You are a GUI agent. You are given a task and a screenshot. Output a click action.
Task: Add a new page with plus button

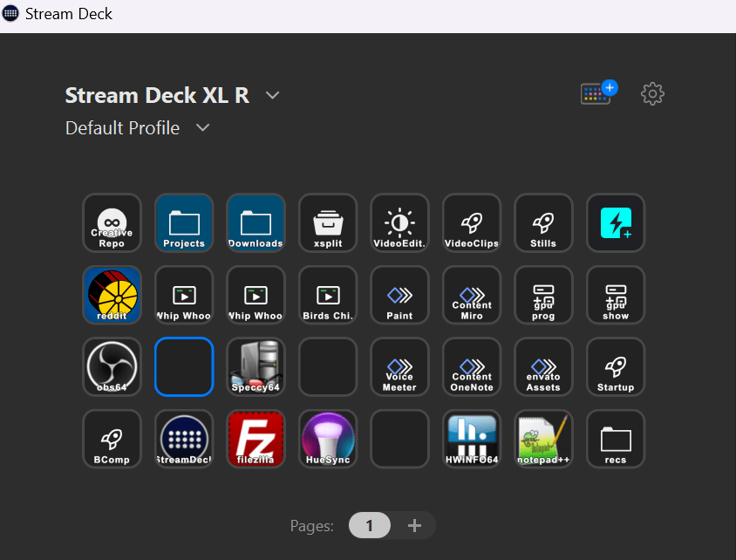coord(414,525)
